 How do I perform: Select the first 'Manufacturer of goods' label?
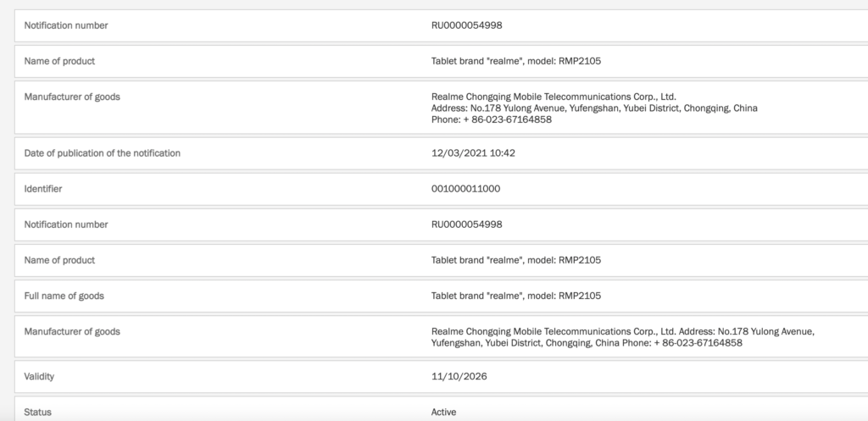[72, 97]
